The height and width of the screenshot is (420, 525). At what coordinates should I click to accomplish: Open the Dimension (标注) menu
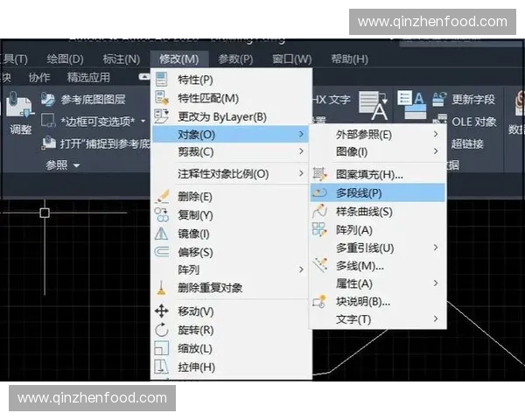click(122, 59)
